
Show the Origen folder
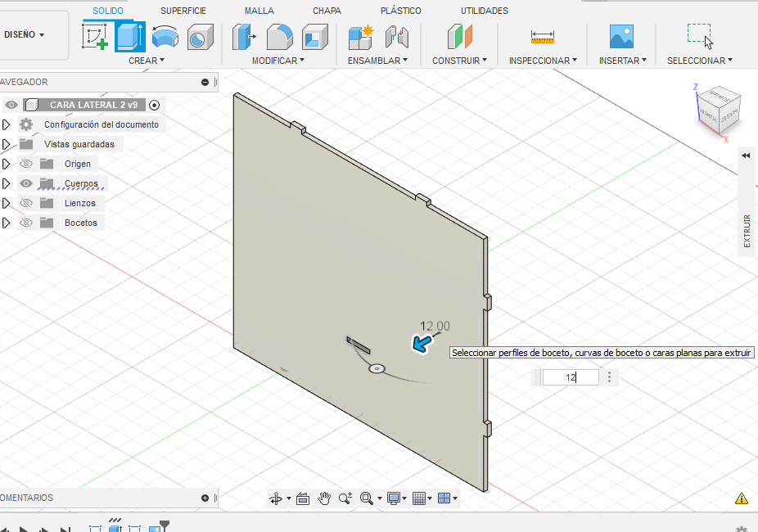(26, 164)
